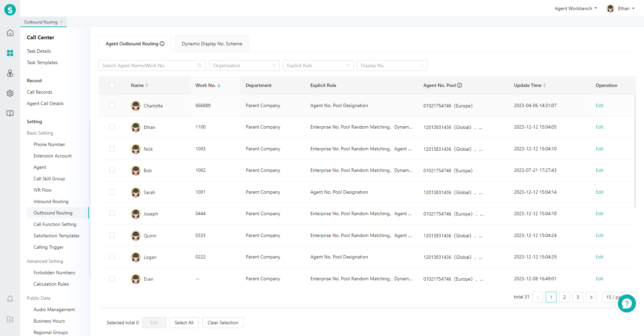Tick the checkbox for Nick's row
The image size is (644, 336).
112,149
